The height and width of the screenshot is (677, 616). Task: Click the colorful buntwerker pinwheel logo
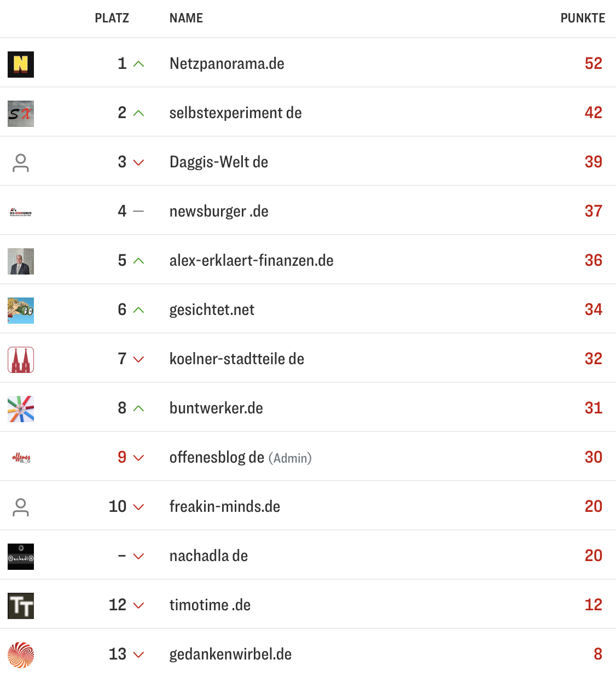pos(20,408)
